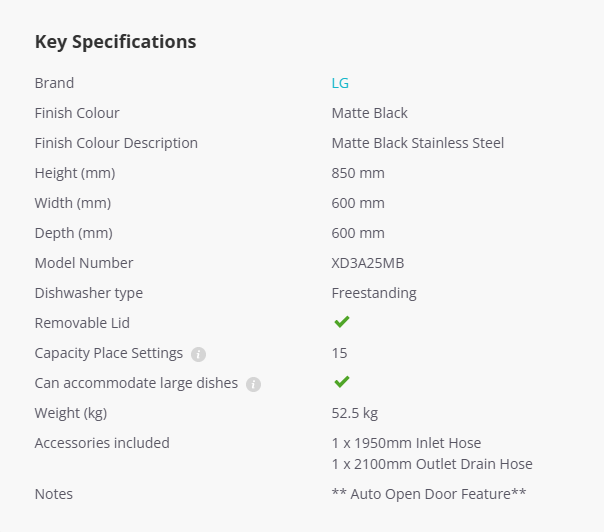Image resolution: width=604 pixels, height=532 pixels.
Task: Open the LG brand link
Action: [340, 83]
